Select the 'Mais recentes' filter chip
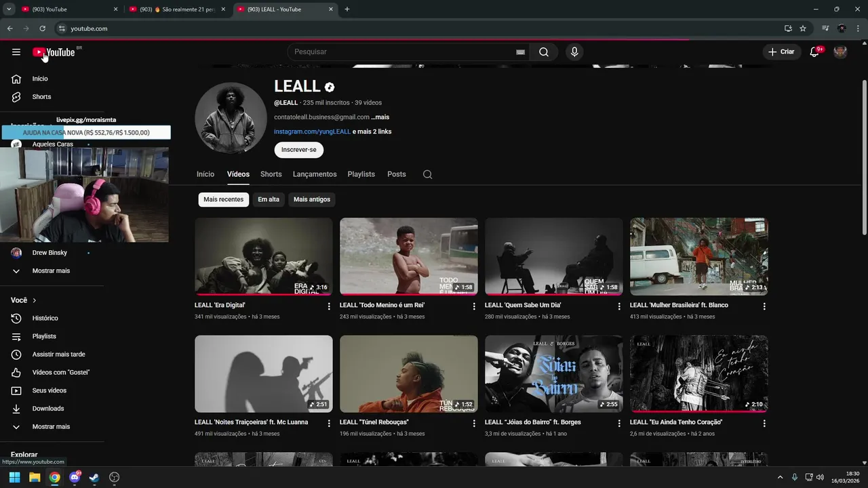868x488 pixels. [x=223, y=199]
